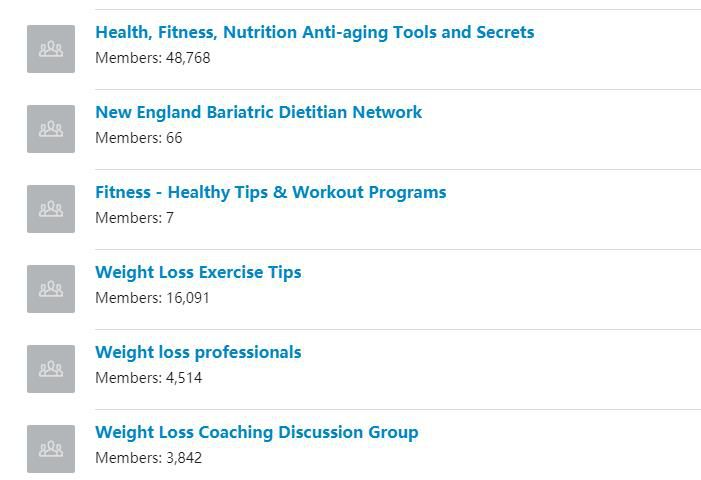Viewport: 701px width, 480px height.
Task: Click the group avatar icon for Health, Fitness, Nutrition group
Action: (x=51, y=49)
